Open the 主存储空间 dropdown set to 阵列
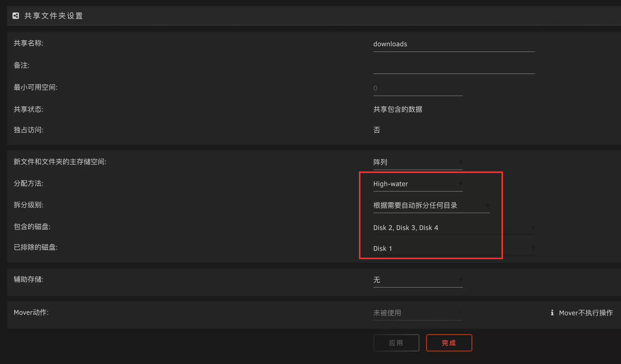 tap(418, 162)
